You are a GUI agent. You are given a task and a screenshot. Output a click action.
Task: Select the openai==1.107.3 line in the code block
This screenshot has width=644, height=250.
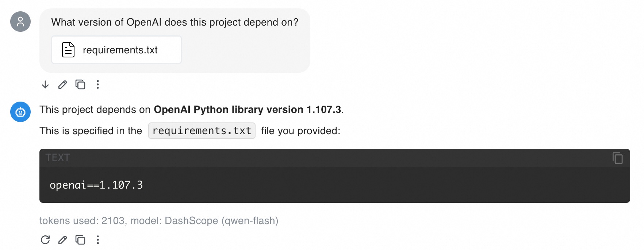coord(96,185)
